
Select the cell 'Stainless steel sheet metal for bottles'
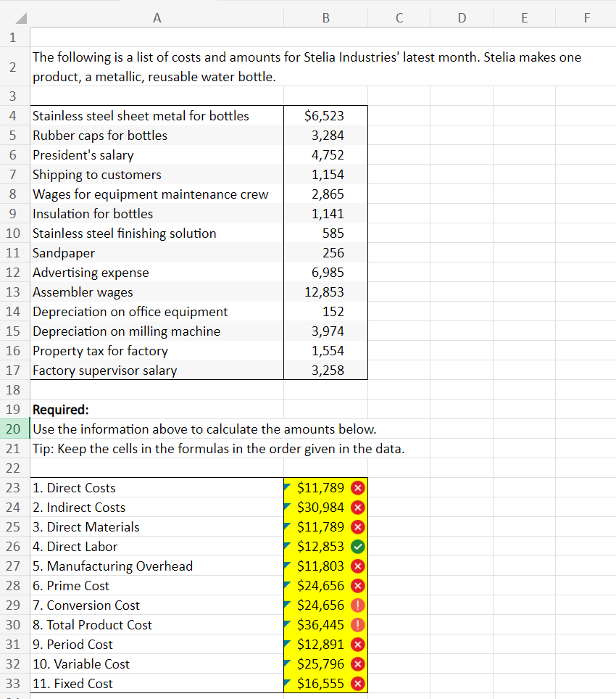click(x=157, y=116)
